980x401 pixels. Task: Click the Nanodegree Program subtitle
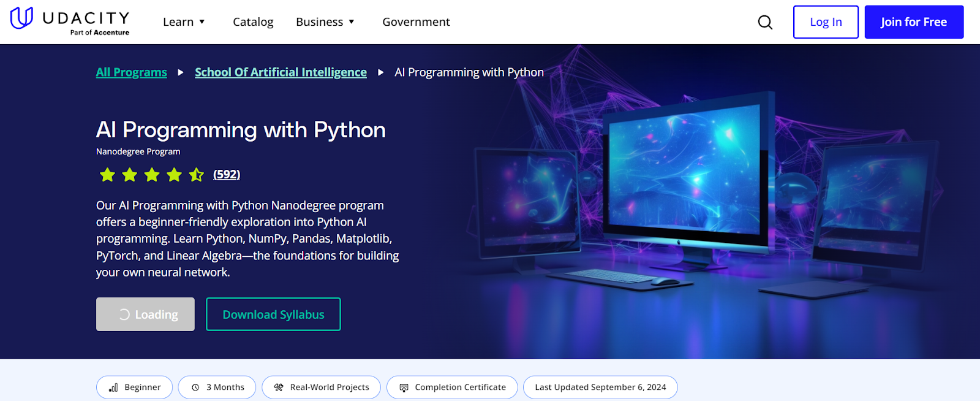coord(138,151)
